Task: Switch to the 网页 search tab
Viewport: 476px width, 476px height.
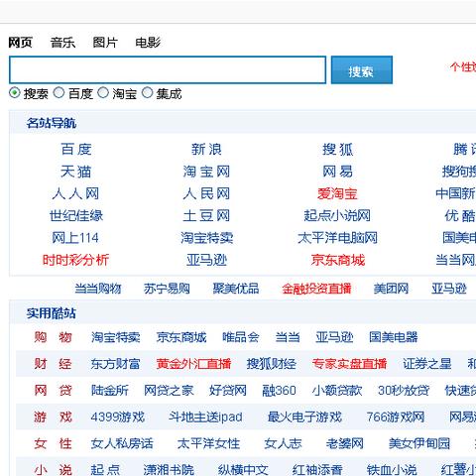Action: click(20, 43)
